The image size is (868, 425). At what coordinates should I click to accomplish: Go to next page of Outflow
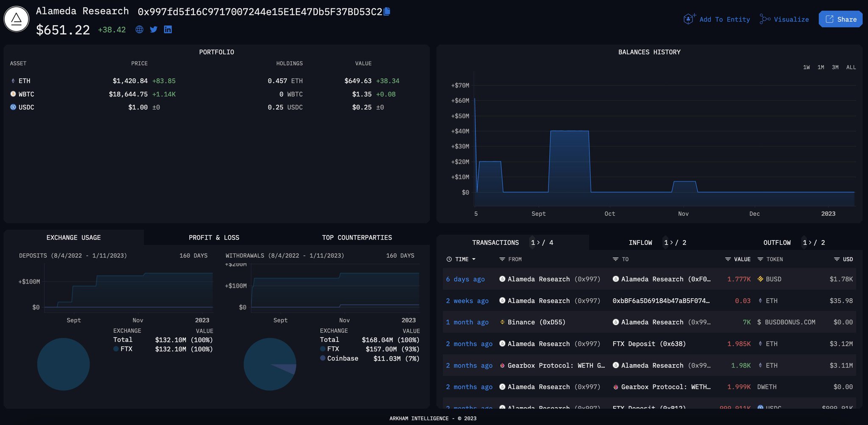point(810,243)
